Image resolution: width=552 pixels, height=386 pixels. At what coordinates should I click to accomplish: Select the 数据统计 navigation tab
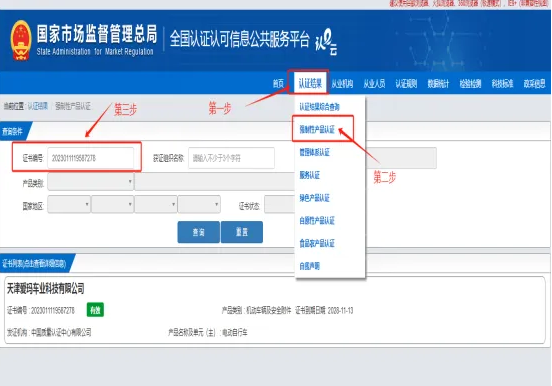pyautogui.click(x=438, y=83)
